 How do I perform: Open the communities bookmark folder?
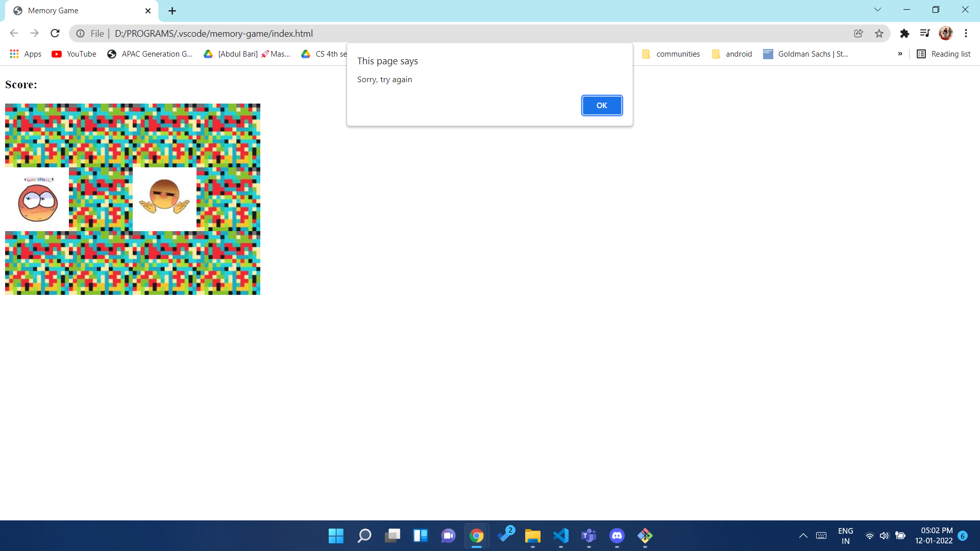click(671, 54)
